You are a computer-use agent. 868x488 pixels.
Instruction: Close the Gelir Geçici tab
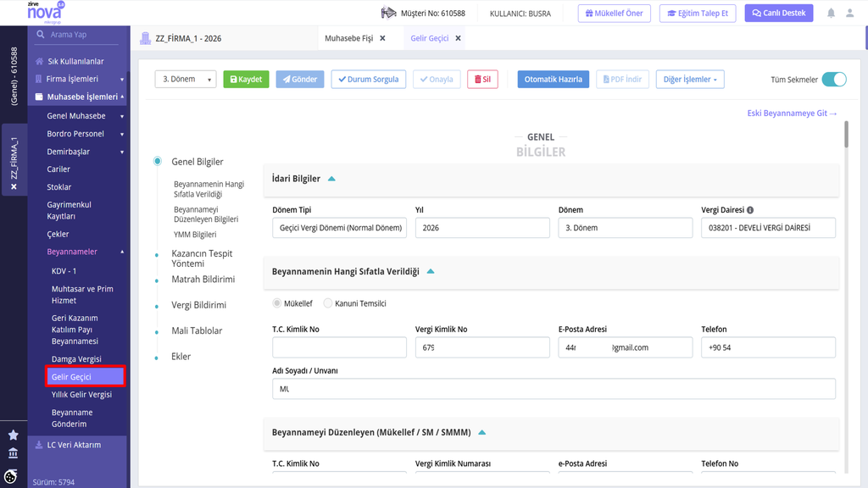point(458,38)
